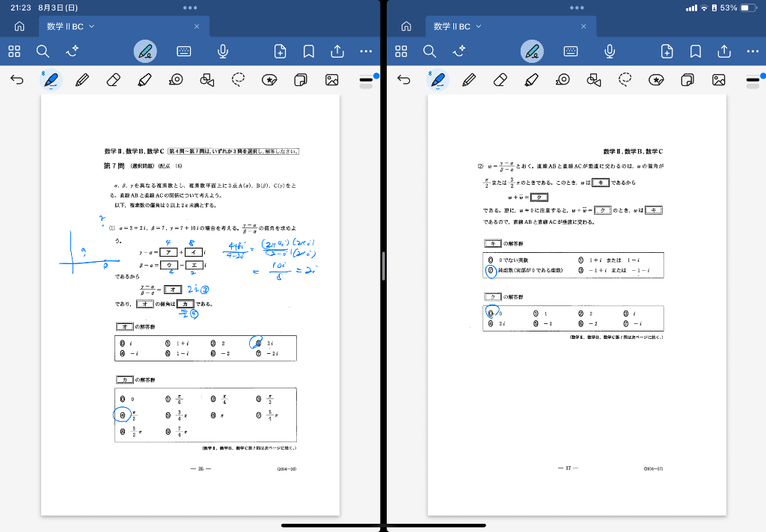Open the more options menu in the right window

click(753, 52)
